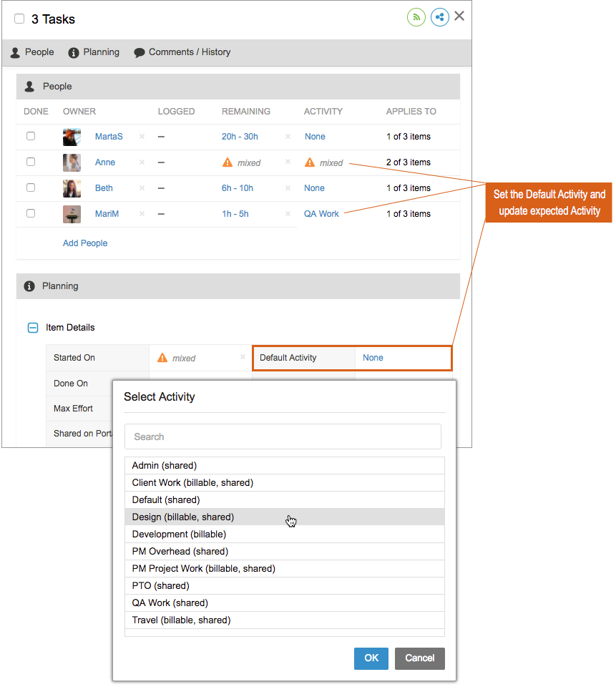Image resolution: width=616 pixels, height=692 pixels.
Task: Click the warning icon beside Anne's mixed remaining
Action: [228, 162]
